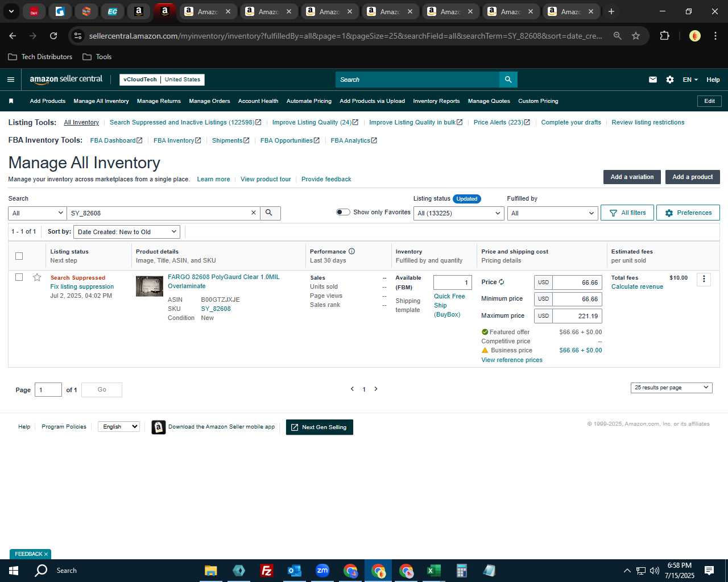Click Calculate revenue link
This screenshot has height=582, width=728.
click(637, 287)
